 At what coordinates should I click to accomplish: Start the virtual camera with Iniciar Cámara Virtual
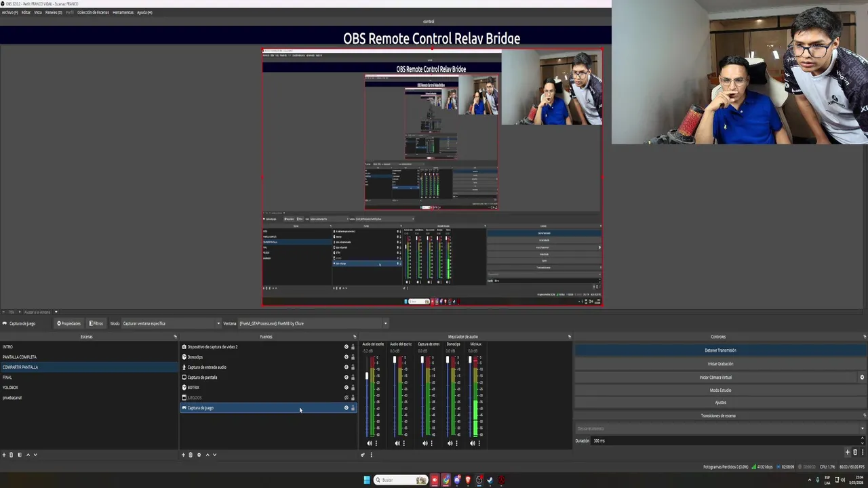pyautogui.click(x=715, y=378)
